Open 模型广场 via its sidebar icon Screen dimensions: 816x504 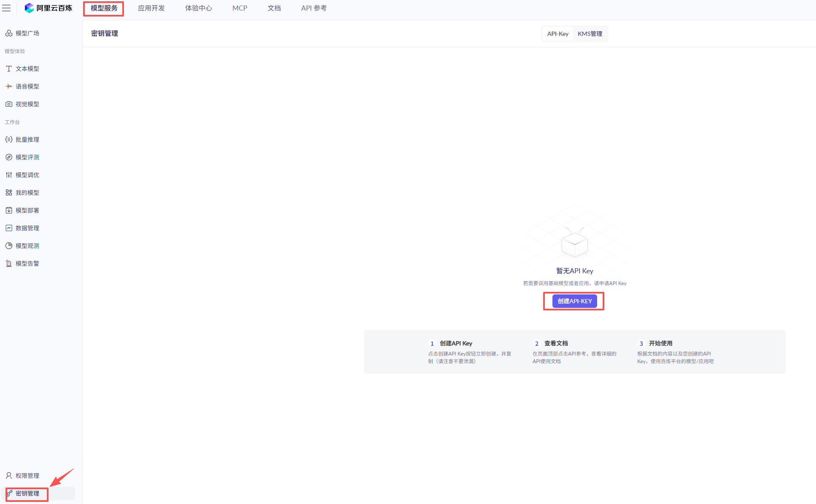pyautogui.click(x=9, y=33)
